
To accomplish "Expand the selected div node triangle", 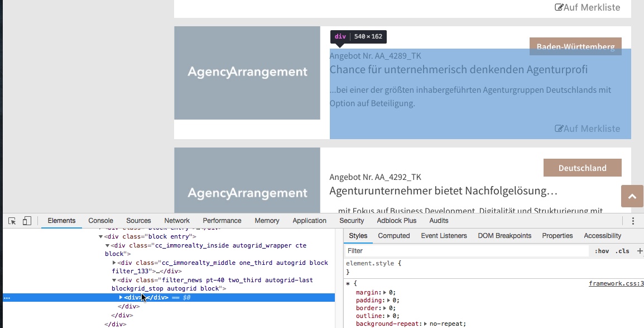I will click(x=121, y=297).
